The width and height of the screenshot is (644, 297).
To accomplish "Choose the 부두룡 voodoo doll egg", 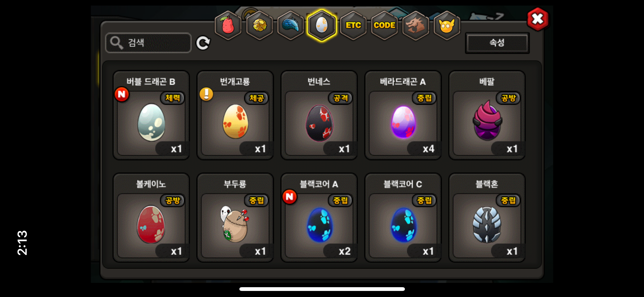I will click(x=235, y=218).
